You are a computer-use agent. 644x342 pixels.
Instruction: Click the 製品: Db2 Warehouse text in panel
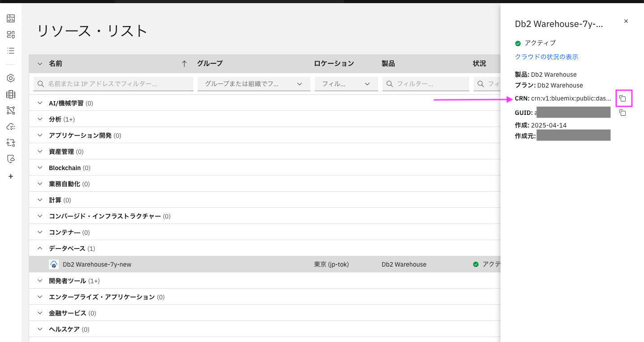click(546, 75)
